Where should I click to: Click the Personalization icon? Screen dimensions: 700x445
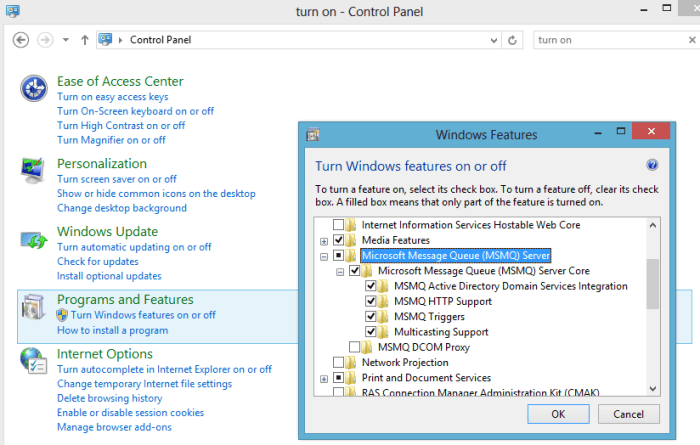tap(34, 170)
